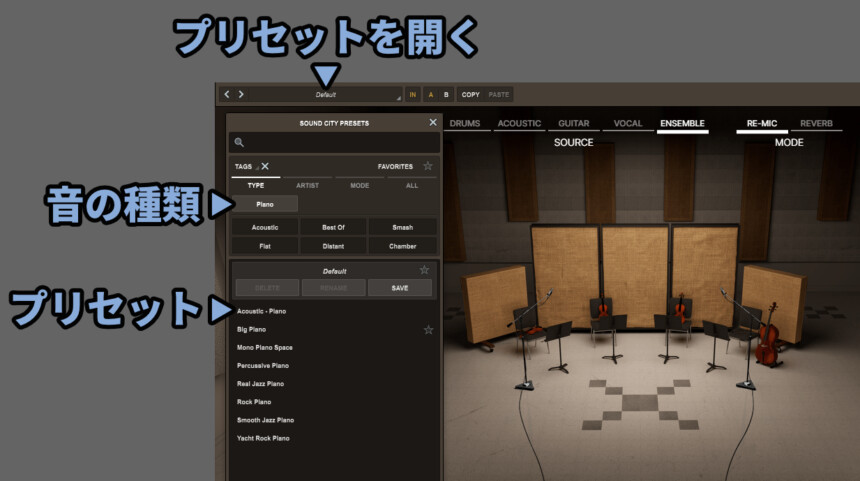The height and width of the screenshot is (481, 860).
Task: Toggle the Favorites star filter
Action: (x=428, y=167)
